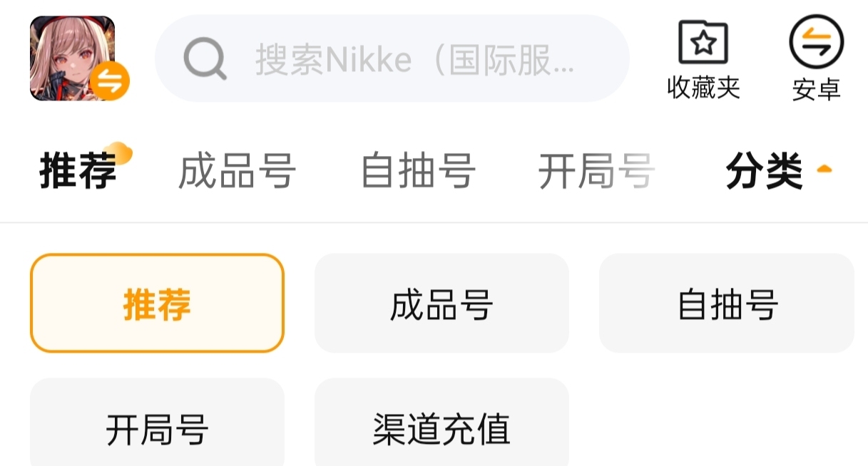Click the 收藏夹 text label
Image resolution: width=868 pixels, height=466 pixels.
click(x=703, y=88)
